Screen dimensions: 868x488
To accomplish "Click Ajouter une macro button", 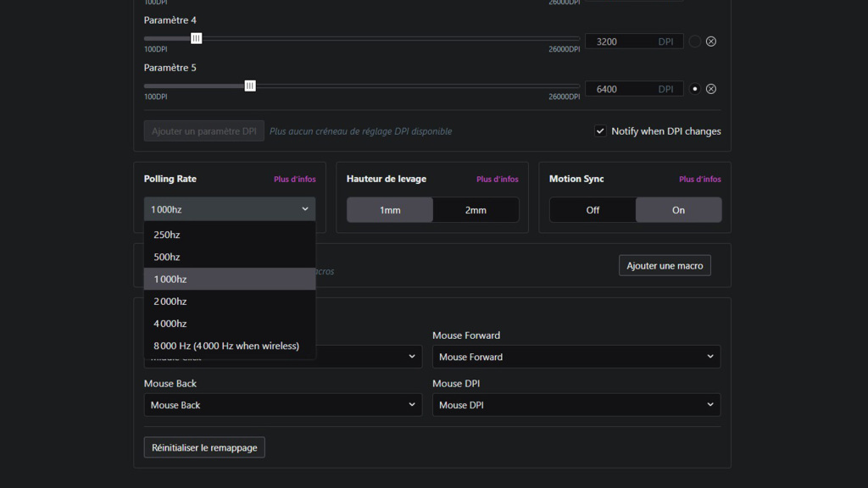I will coord(665,265).
